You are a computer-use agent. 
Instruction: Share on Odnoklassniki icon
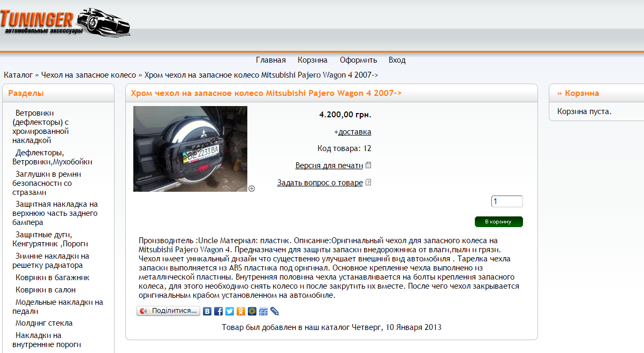click(241, 311)
